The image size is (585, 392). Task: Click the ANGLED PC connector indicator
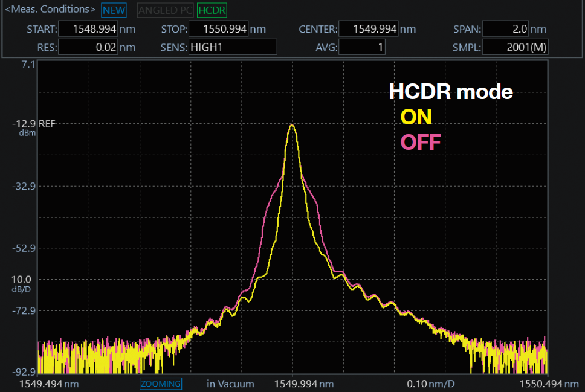pos(164,10)
